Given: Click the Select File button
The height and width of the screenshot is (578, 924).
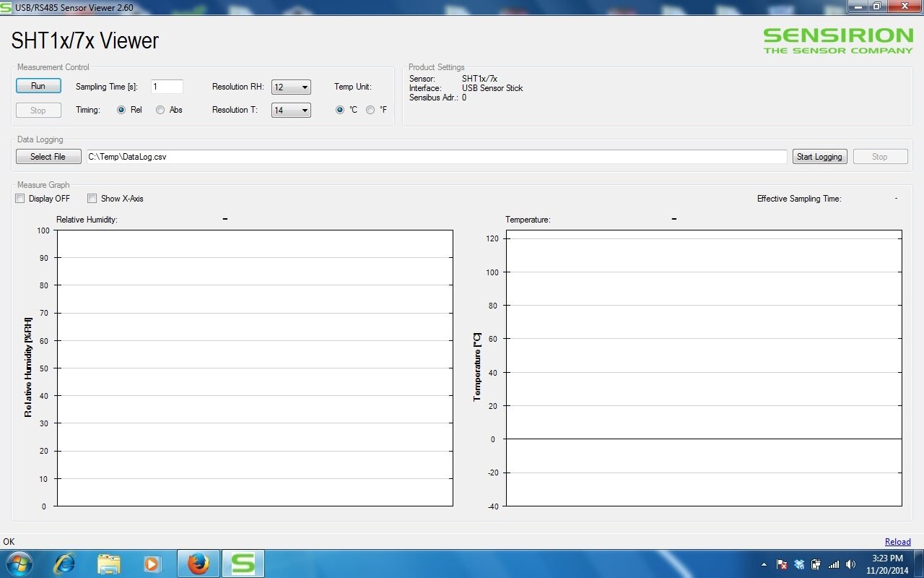Looking at the screenshot, I should [x=48, y=157].
